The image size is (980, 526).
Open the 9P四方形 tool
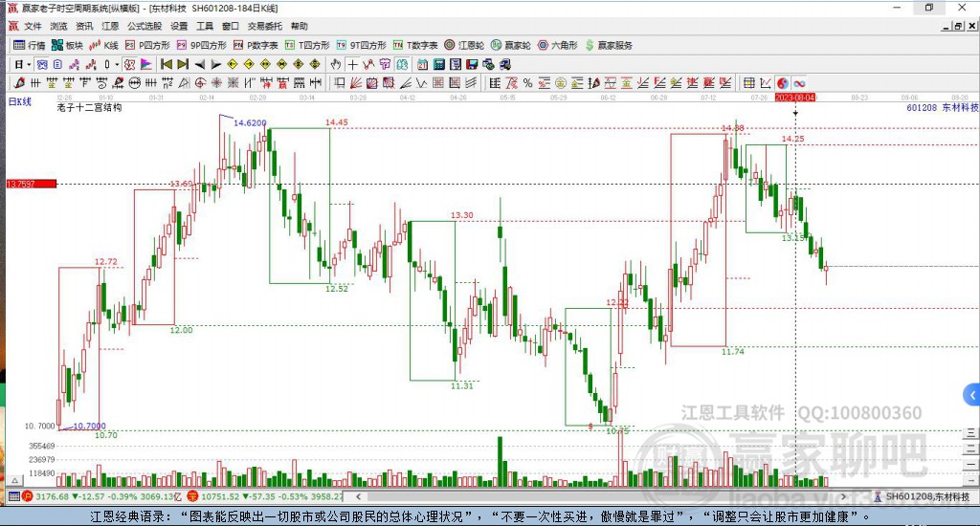pyautogui.click(x=201, y=45)
